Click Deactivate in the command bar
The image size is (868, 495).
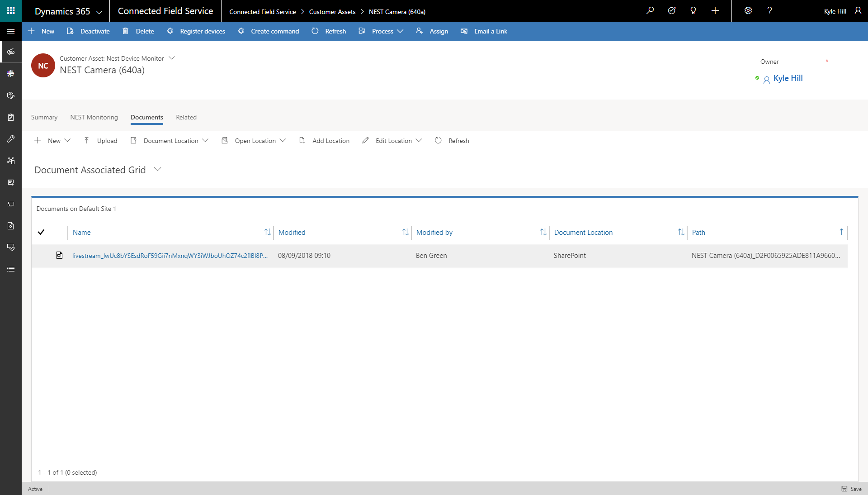(88, 31)
